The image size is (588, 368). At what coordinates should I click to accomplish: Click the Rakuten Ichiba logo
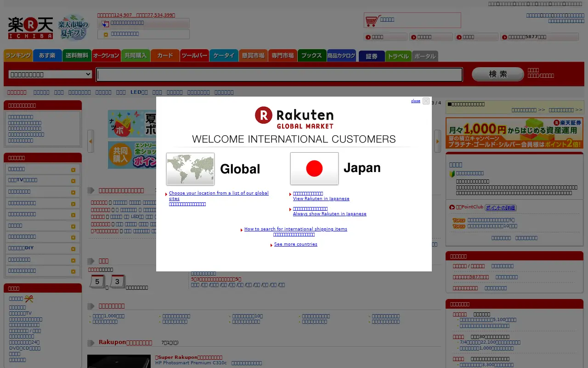click(x=30, y=28)
